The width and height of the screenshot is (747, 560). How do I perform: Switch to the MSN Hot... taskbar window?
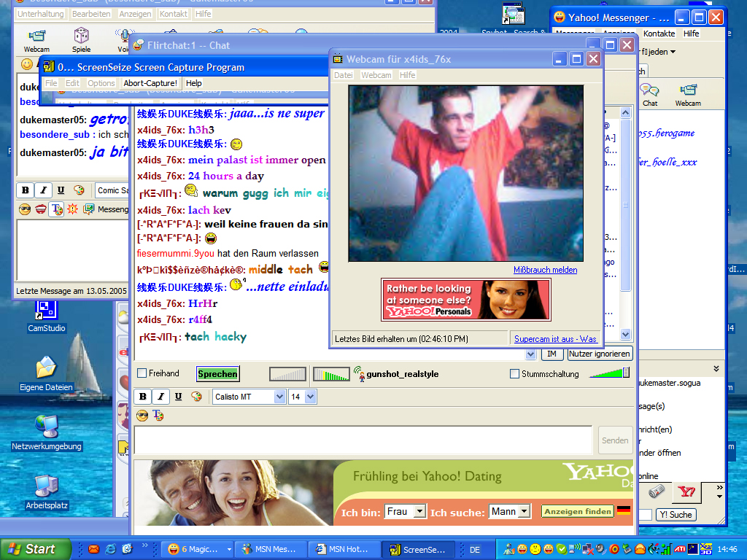343,549
